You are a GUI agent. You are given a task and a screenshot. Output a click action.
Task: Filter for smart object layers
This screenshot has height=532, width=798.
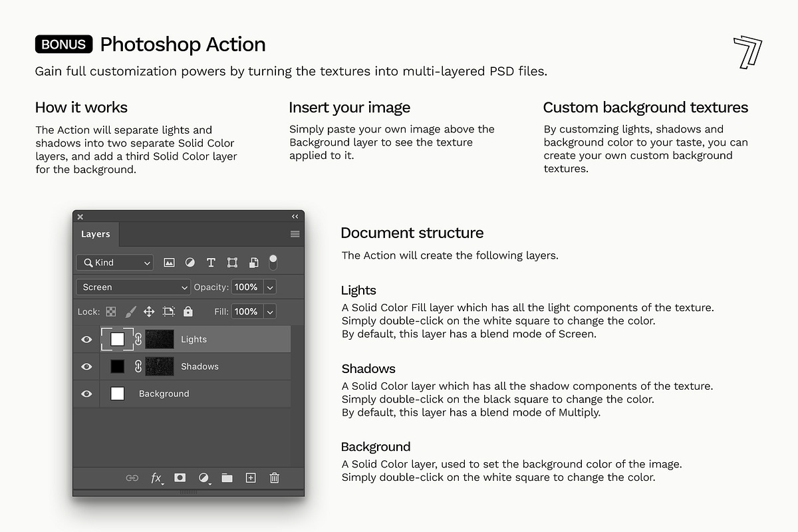(253, 263)
